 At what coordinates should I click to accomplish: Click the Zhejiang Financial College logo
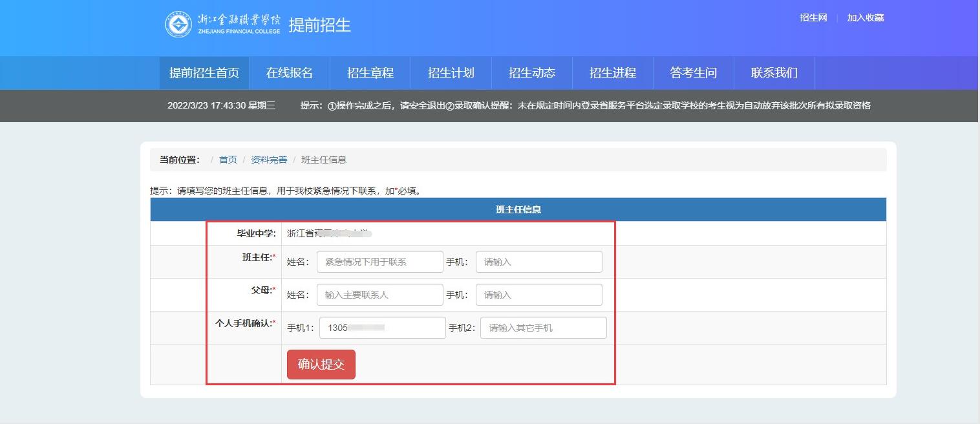(x=223, y=25)
